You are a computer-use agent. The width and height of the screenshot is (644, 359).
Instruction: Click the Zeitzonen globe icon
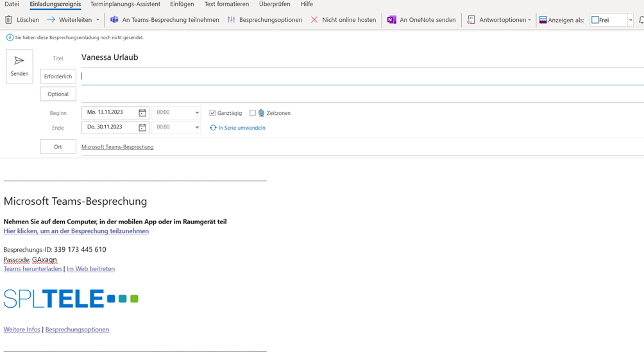[261, 112]
